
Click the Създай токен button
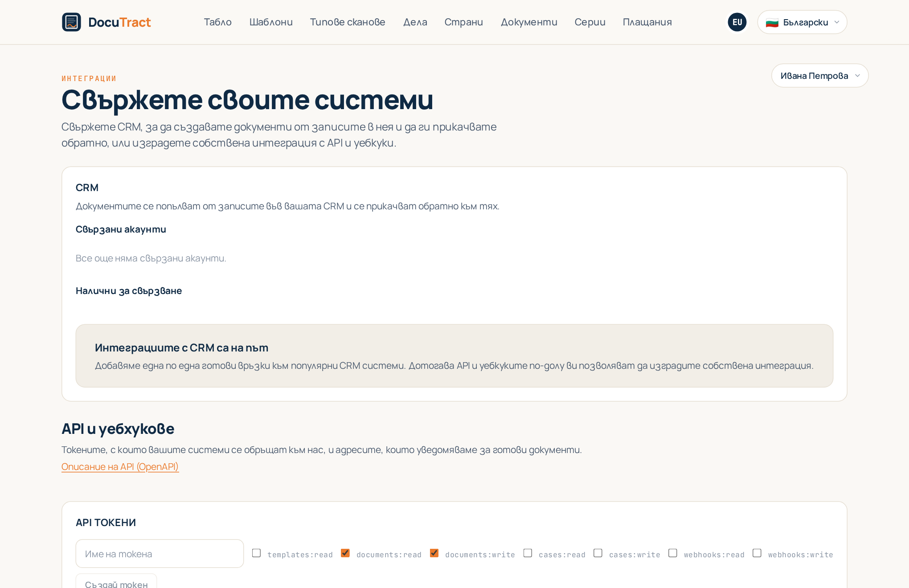pyautogui.click(x=116, y=582)
